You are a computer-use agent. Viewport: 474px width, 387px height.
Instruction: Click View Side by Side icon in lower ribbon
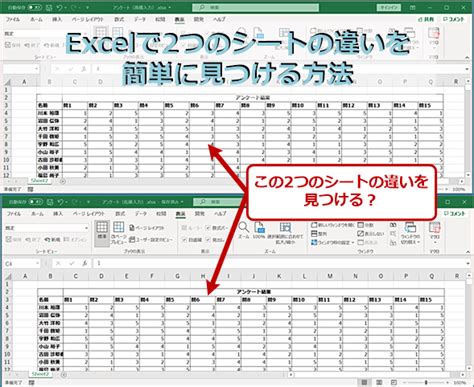[393, 225]
